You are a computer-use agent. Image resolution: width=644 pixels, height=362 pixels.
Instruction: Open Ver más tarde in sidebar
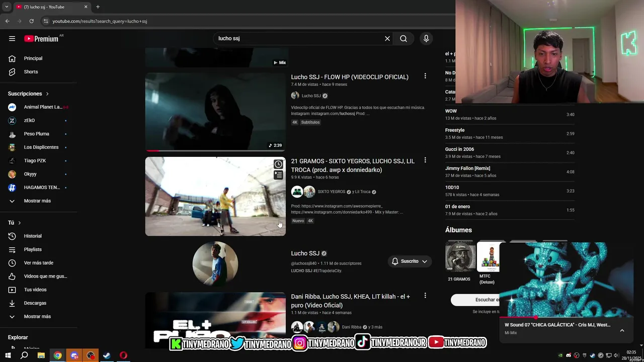39,262
